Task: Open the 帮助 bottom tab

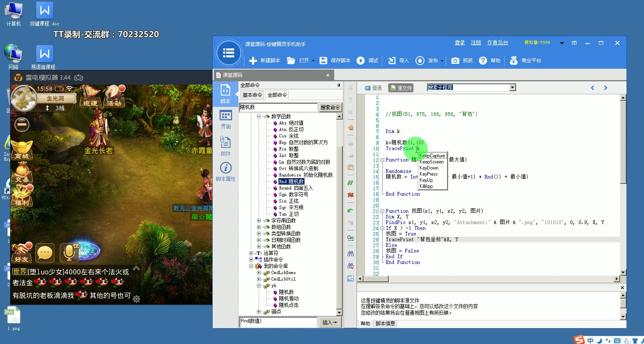Action: 366,324
